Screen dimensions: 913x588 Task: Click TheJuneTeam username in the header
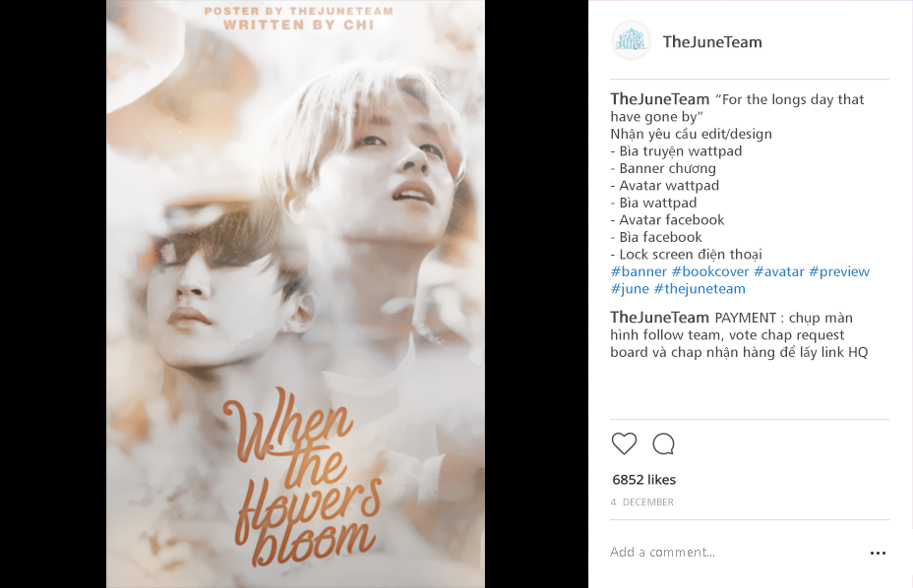(x=712, y=42)
